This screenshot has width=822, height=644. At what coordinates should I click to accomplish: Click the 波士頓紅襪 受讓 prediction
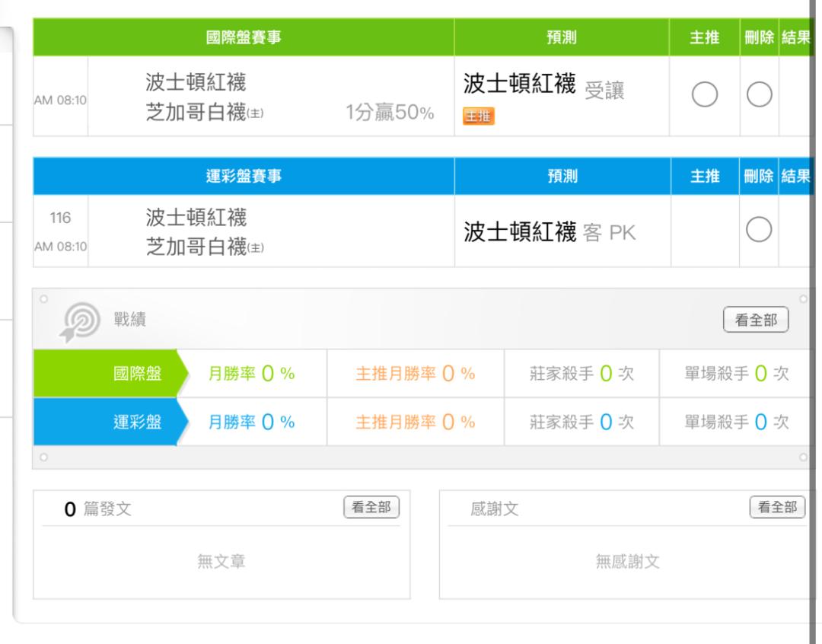543,85
